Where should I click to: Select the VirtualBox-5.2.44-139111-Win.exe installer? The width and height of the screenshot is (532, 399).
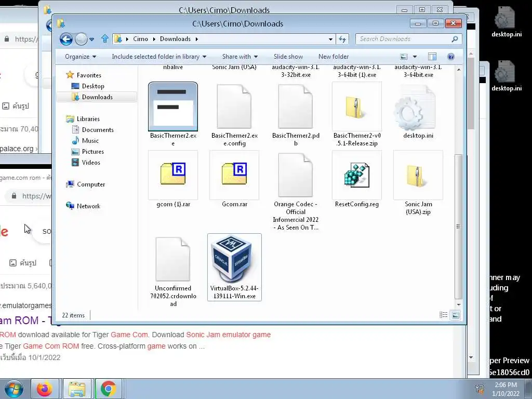pos(234,267)
